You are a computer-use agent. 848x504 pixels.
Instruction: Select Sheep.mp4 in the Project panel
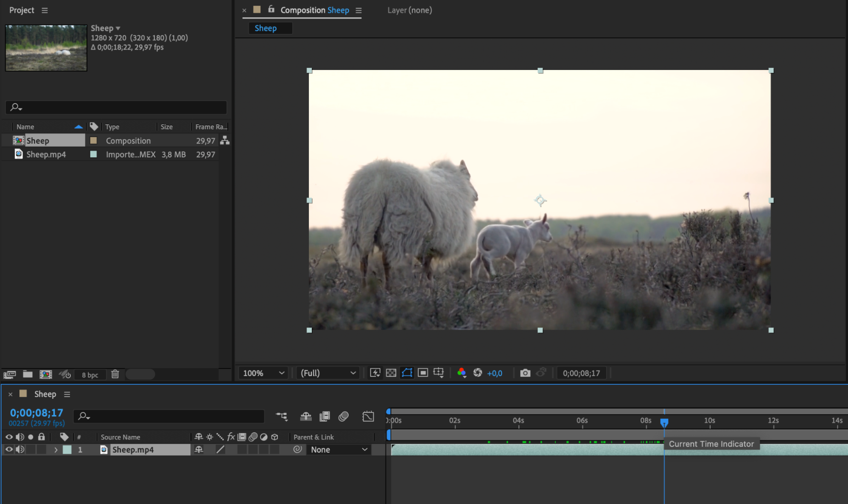46,154
